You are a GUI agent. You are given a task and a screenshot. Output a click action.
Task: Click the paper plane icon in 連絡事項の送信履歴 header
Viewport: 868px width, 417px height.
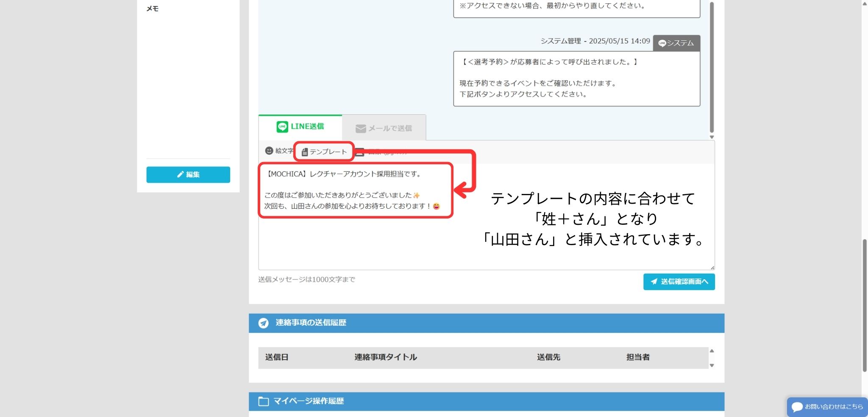click(x=264, y=323)
